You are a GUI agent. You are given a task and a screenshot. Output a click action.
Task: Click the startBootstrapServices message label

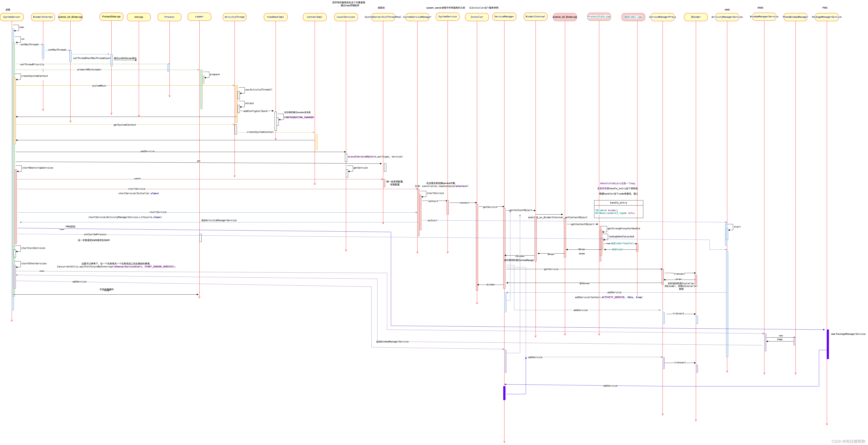[x=38, y=168]
